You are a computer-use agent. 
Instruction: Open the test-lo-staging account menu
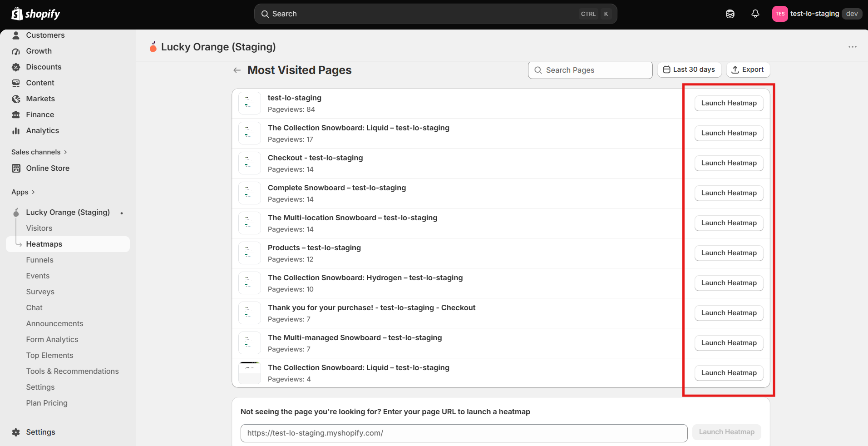817,14
